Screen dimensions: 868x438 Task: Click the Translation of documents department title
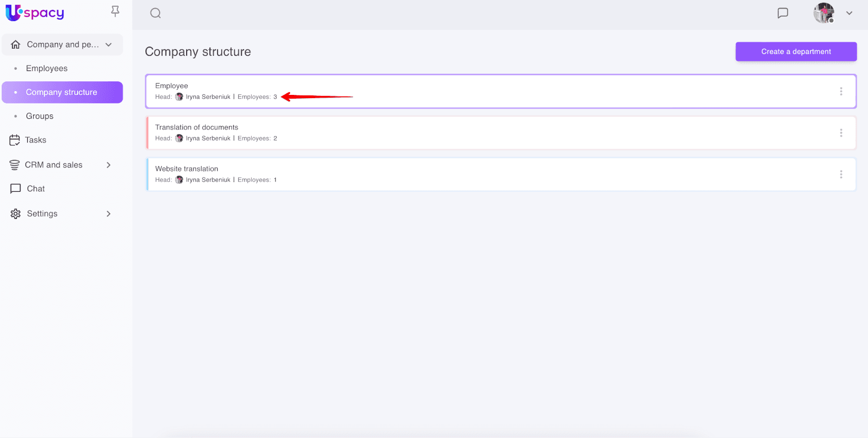(196, 127)
